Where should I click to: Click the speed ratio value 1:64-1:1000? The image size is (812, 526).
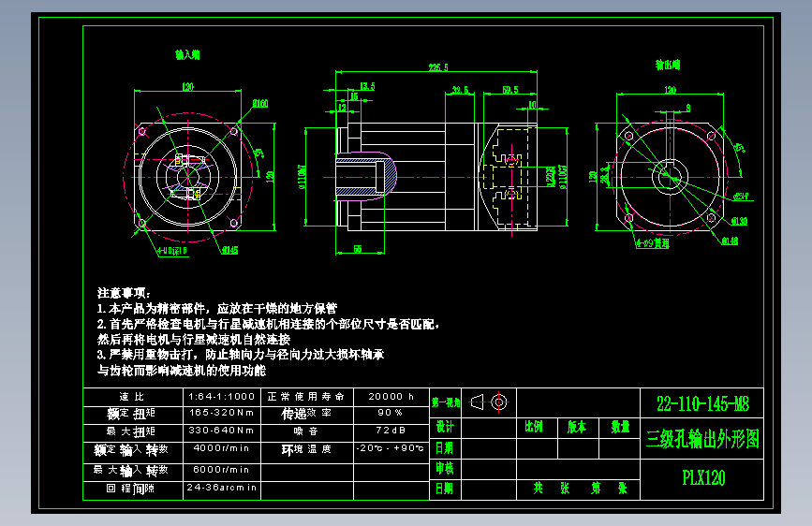222,397
